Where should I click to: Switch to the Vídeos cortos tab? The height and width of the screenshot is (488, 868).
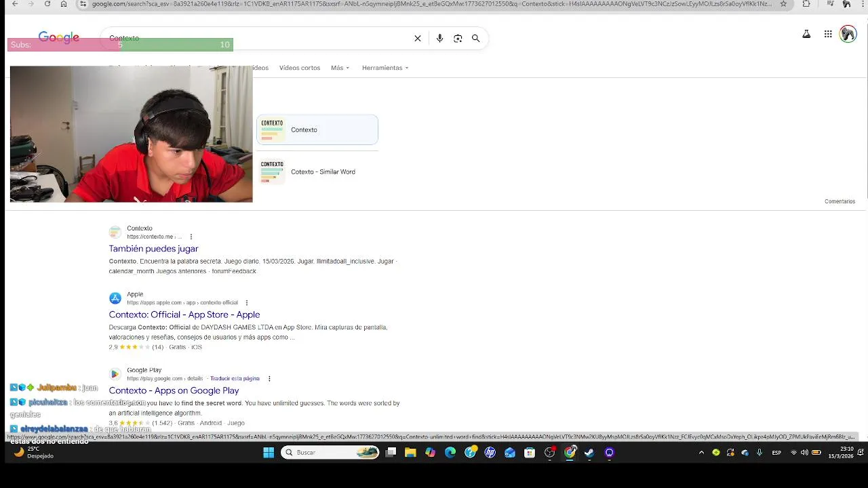click(300, 68)
